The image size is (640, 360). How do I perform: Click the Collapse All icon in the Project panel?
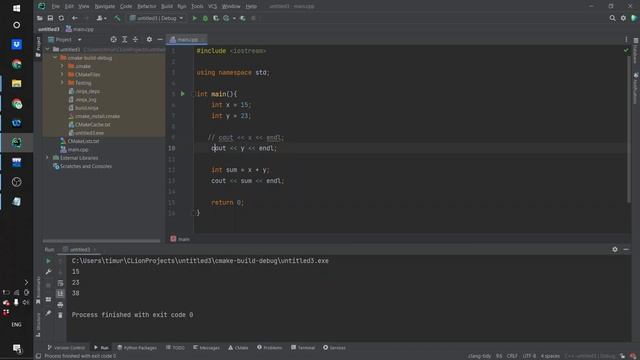pyautogui.click(x=136, y=40)
